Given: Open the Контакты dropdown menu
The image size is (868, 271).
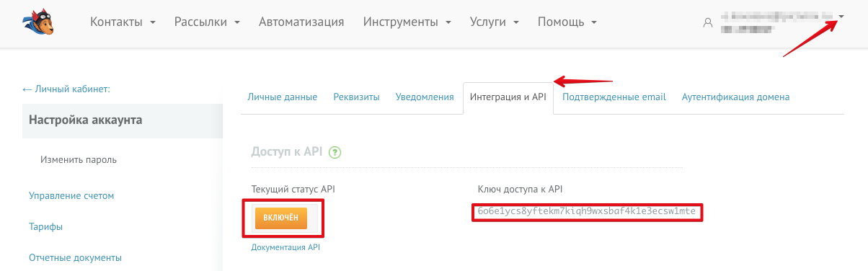Looking at the screenshot, I should coord(123,22).
